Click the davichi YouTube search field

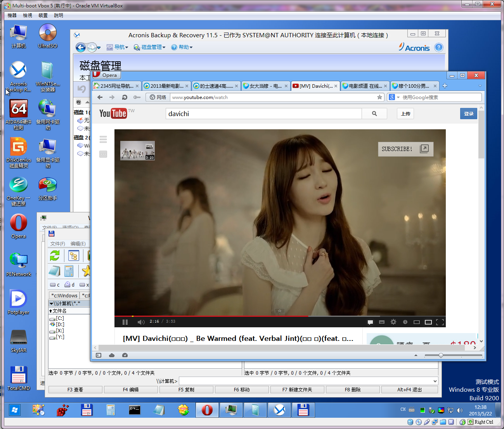point(264,114)
